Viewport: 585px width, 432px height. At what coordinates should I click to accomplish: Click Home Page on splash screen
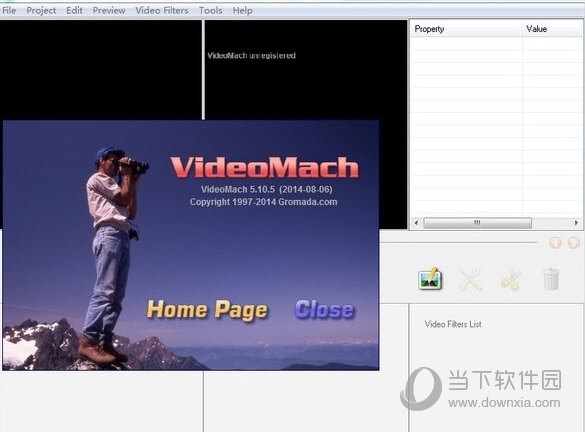coord(207,310)
